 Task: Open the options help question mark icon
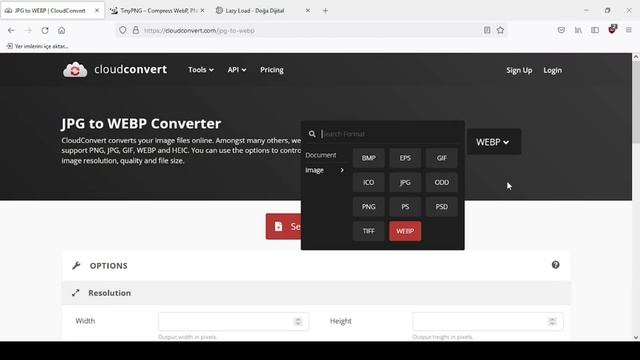tap(556, 265)
